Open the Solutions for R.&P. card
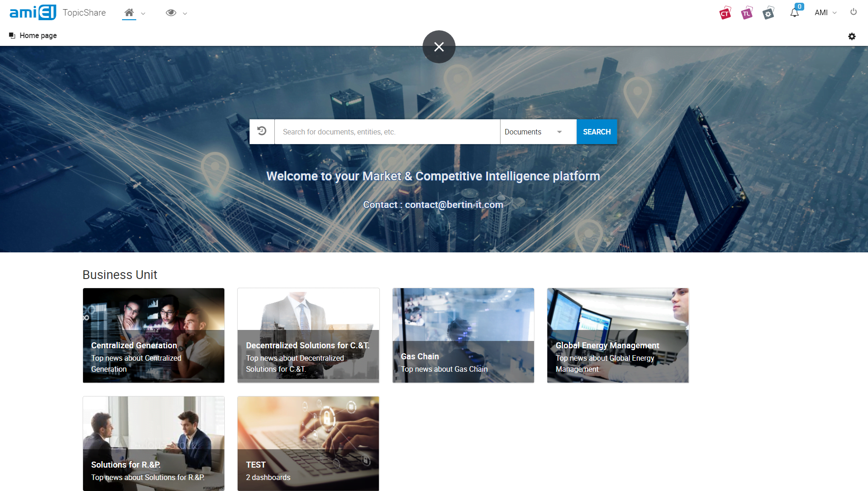The width and height of the screenshot is (868, 491). pyautogui.click(x=154, y=444)
